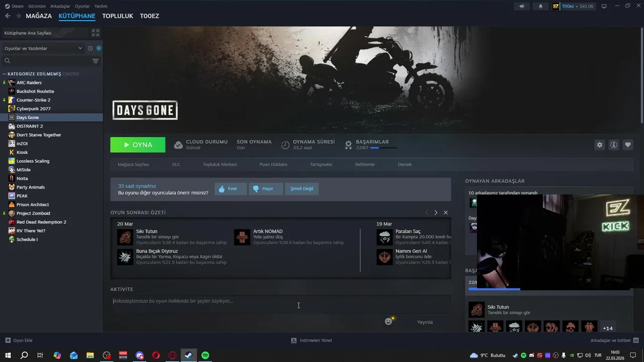Click Buna Bıçak Diyoruz achievement icon
The image size is (644, 362).
pyautogui.click(x=125, y=257)
